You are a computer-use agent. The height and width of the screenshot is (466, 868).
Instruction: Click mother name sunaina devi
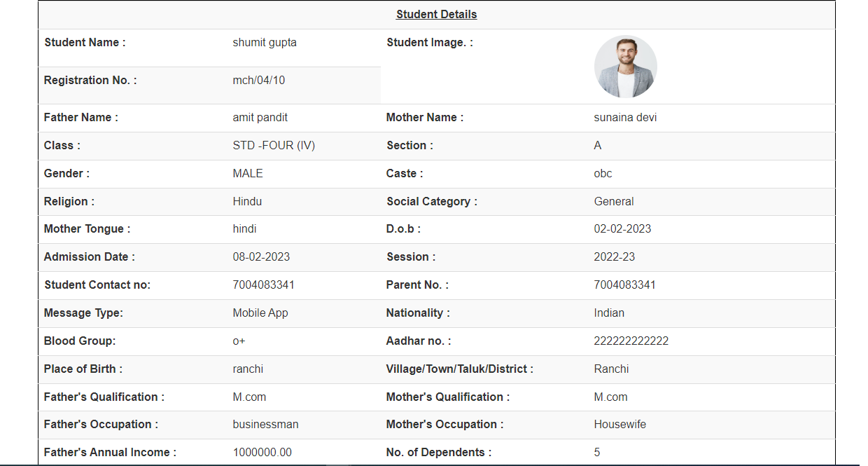625,118
